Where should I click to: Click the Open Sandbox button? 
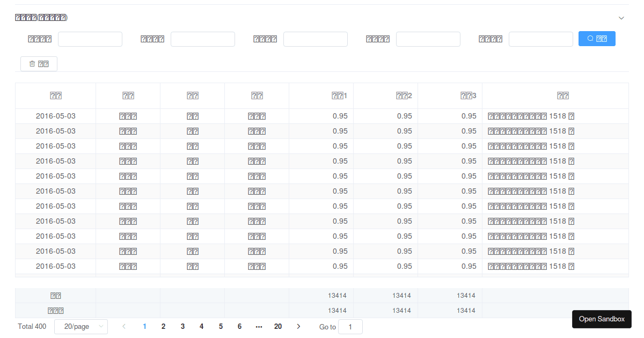pyautogui.click(x=602, y=319)
